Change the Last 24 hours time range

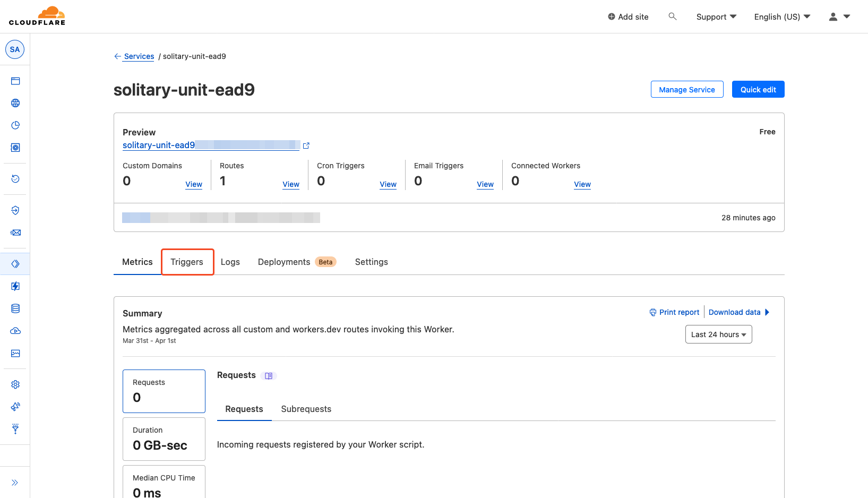click(x=718, y=334)
